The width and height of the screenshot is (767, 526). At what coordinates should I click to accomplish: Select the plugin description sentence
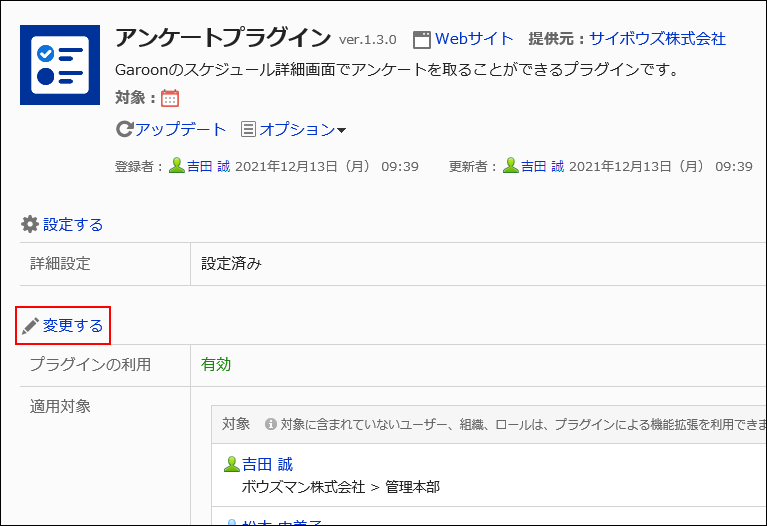[x=397, y=70]
